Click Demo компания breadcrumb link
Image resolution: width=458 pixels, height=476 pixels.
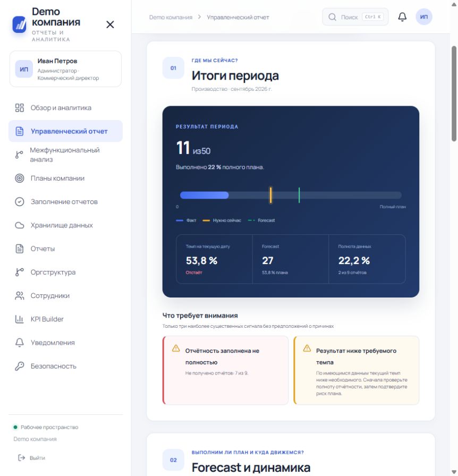(171, 18)
